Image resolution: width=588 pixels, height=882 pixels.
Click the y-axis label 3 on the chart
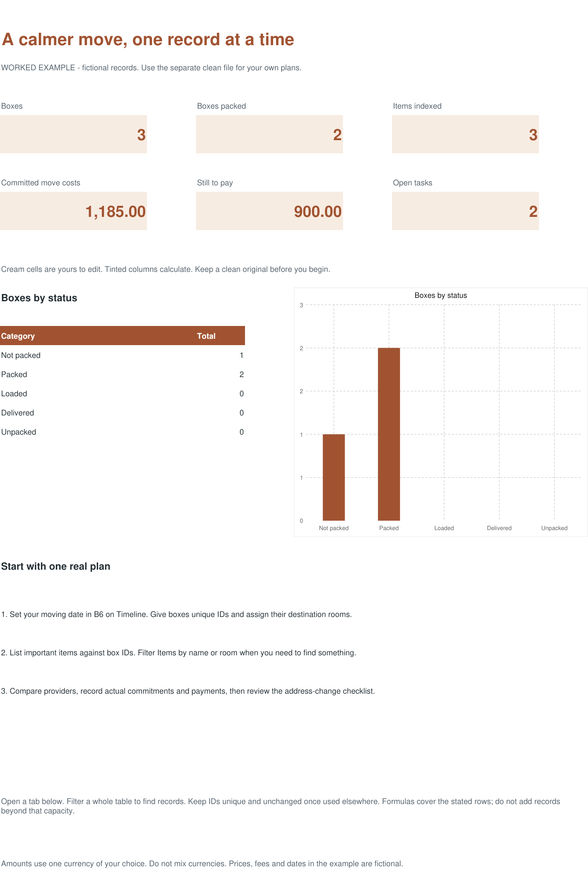point(301,305)
